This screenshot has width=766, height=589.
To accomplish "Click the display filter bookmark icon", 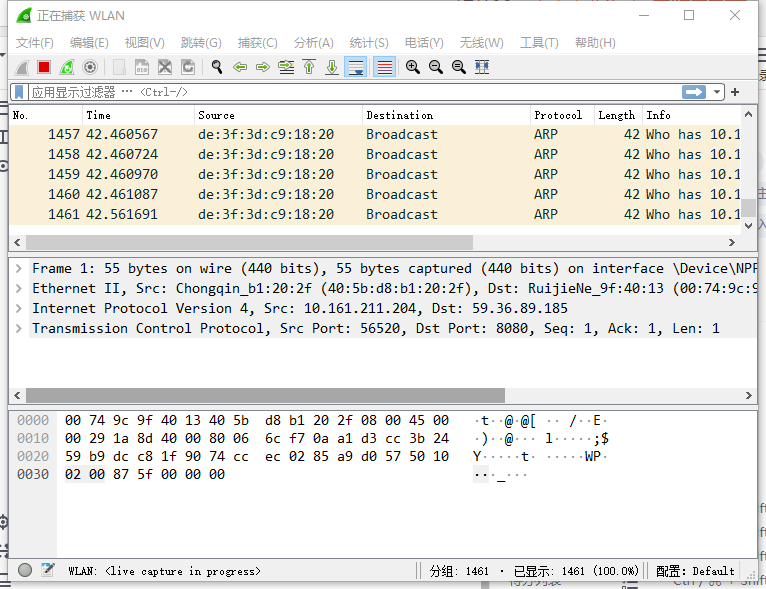I will coord(19,92).
